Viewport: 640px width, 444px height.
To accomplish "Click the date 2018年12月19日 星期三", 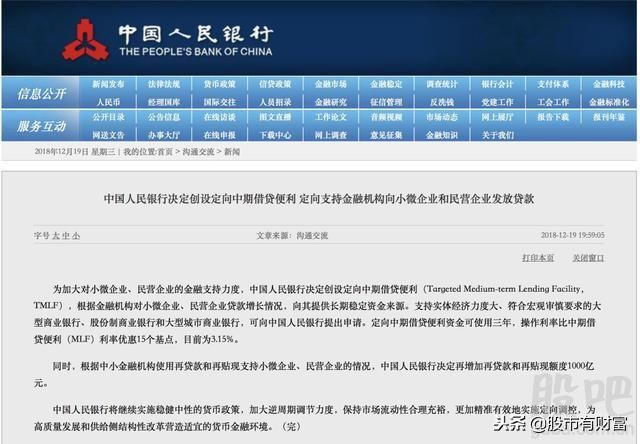I will 75,152.
